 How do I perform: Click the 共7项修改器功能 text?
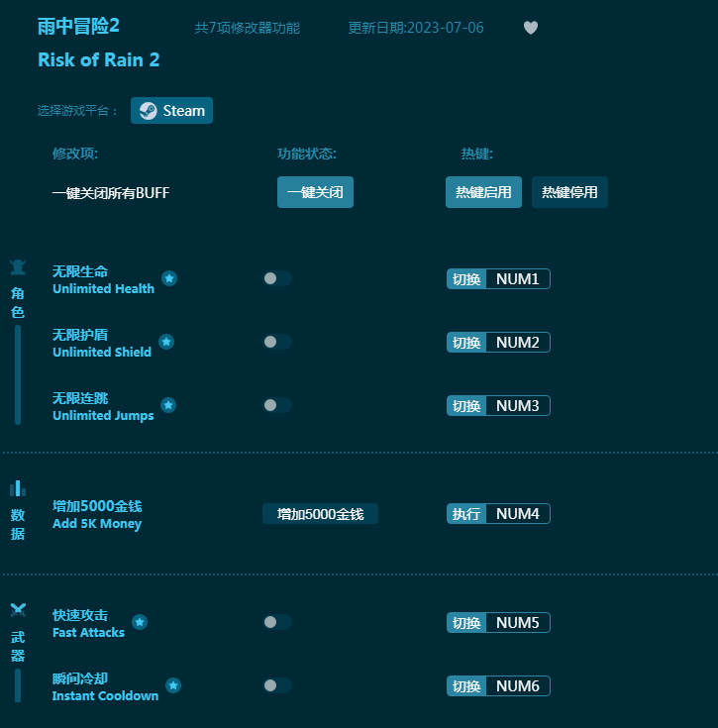[247, 28]
